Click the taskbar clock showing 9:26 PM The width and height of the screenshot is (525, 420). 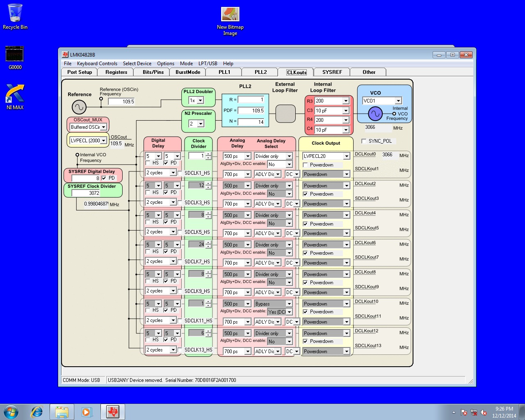point(504,412)
